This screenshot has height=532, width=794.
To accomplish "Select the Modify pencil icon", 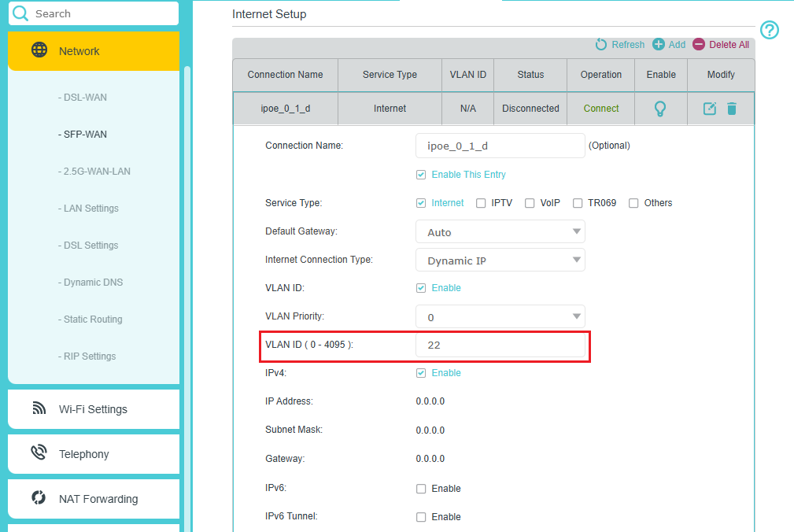I will tap(711, 109).
